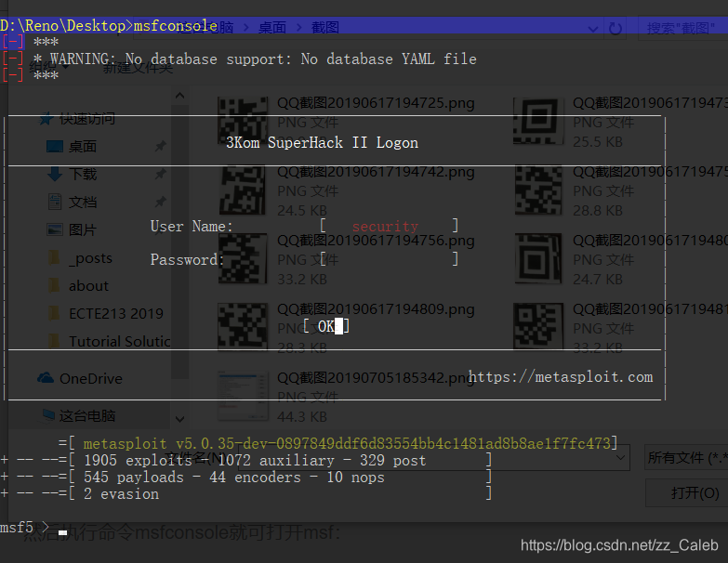This screenshot has height=563, width=728.
Task: Open 桌面 desktop icon in the sidebar
Action: [x=55, y=147]
